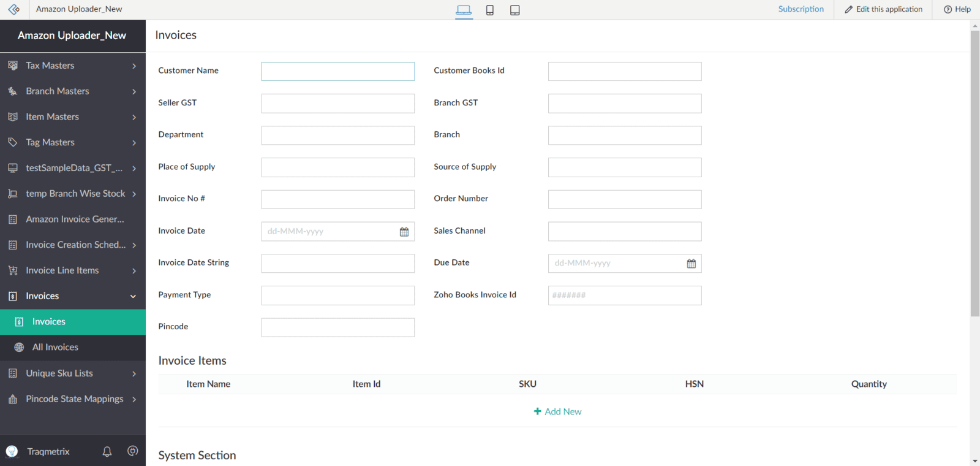Open the Subscription link

coord(801,9)
